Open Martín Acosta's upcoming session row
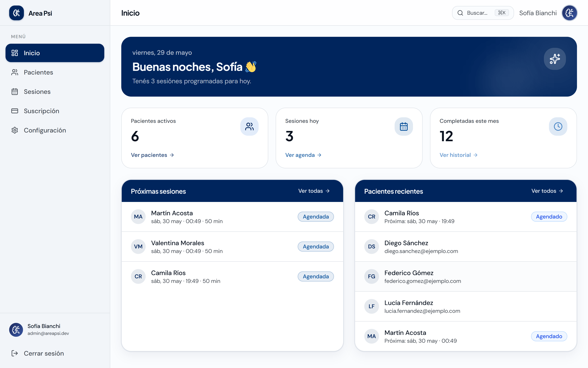 pyautogui.click(x=232, y=217)
